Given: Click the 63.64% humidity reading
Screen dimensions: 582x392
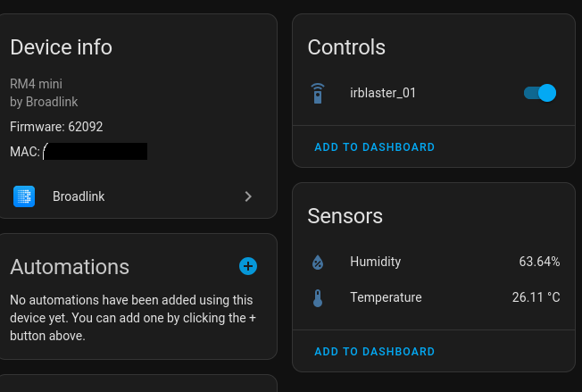Looking at the screenshot, I should [539, 262].
